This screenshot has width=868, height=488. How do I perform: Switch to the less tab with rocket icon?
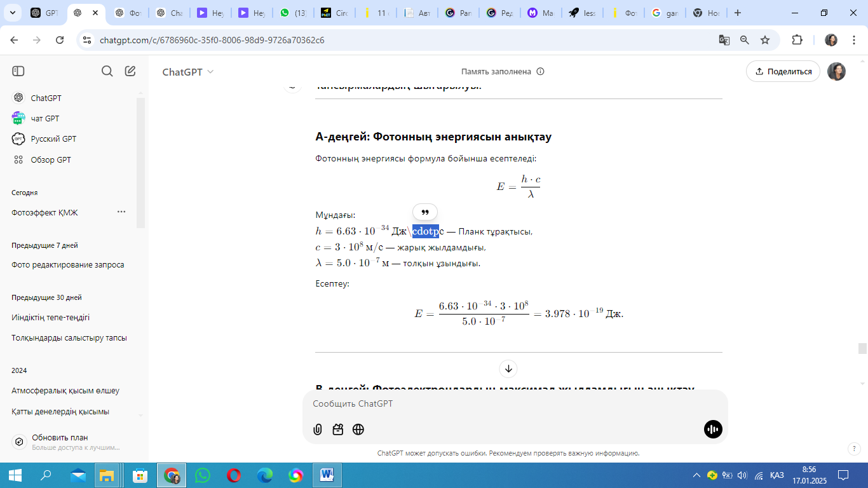pyautogui.click(x=583, y=13)
